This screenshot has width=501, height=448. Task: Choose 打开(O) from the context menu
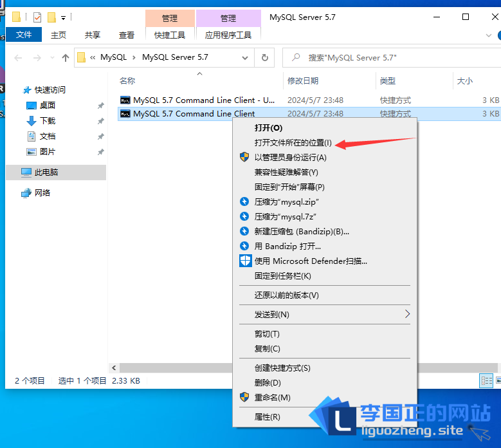coord(325,128)
